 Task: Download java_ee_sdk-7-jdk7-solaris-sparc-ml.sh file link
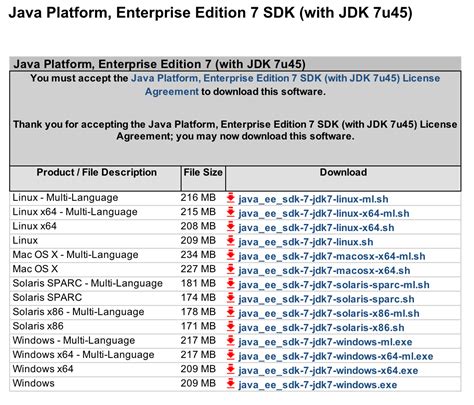click(334, 285)
